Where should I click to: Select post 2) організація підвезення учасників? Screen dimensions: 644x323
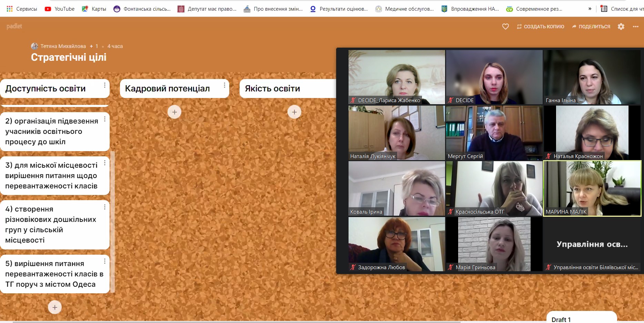(x=55, y=131)
